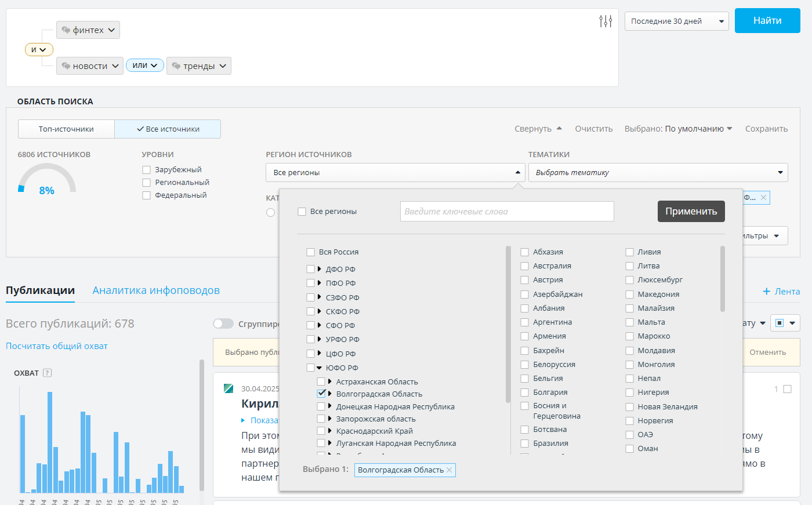This screenshot has height=505, width=812.
Task: Toggle the Сгруппировать switch
Action: (x=223, y=324)
